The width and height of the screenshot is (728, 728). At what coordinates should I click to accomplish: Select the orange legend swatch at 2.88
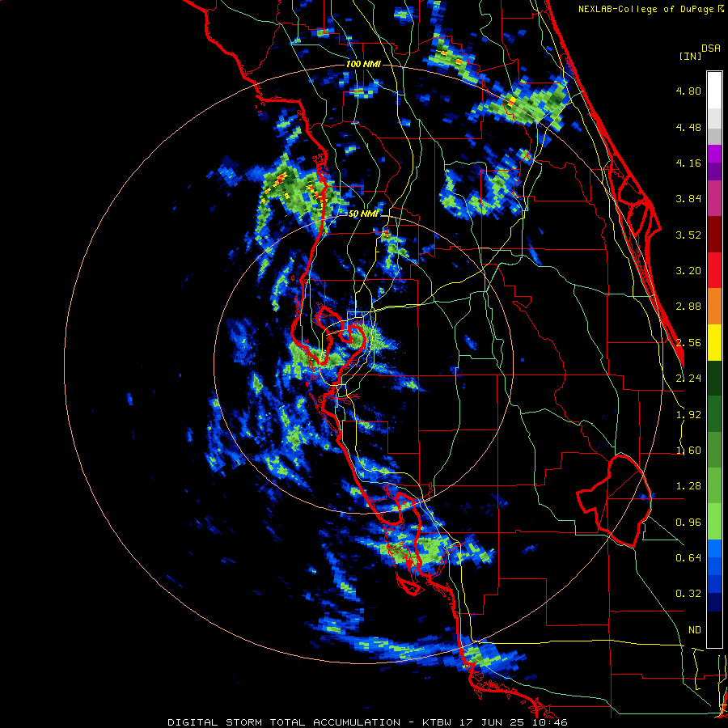[x=714, y=307]
